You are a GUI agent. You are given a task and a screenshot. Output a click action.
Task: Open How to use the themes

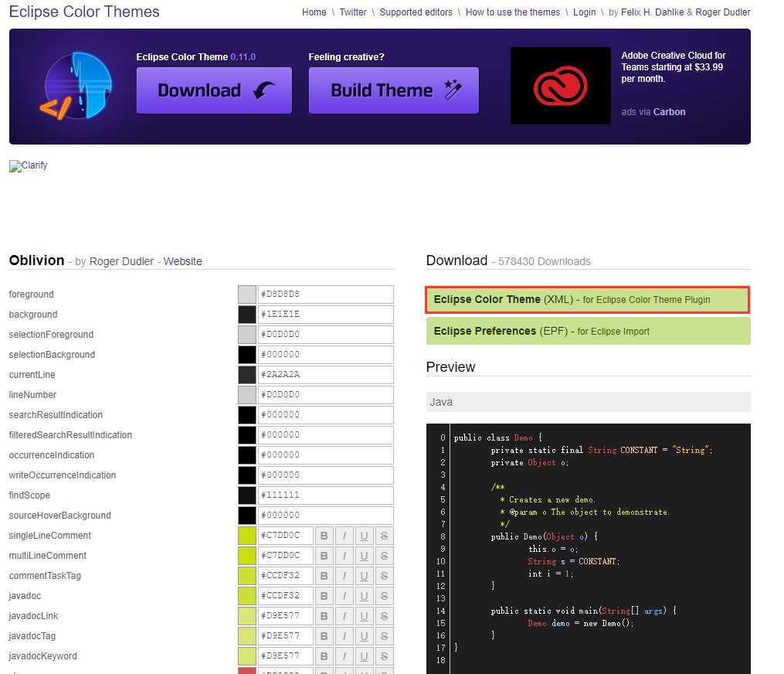point(513,12)
